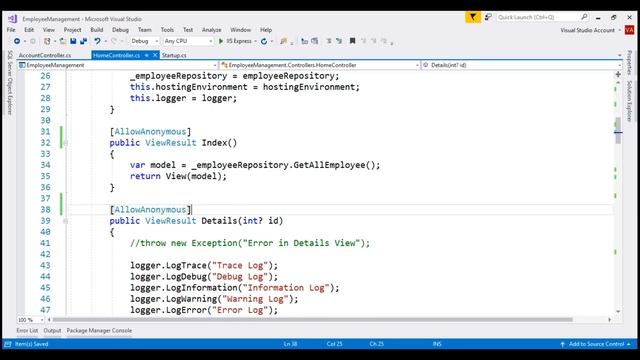
Task: Click the Uncomment Selection icon
Action: [339, 41]
